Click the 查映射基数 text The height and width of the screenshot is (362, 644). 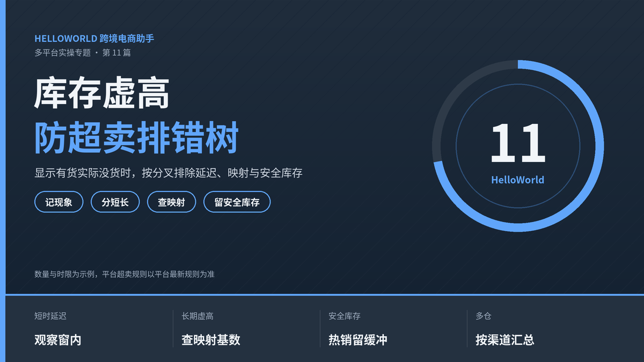211,340
